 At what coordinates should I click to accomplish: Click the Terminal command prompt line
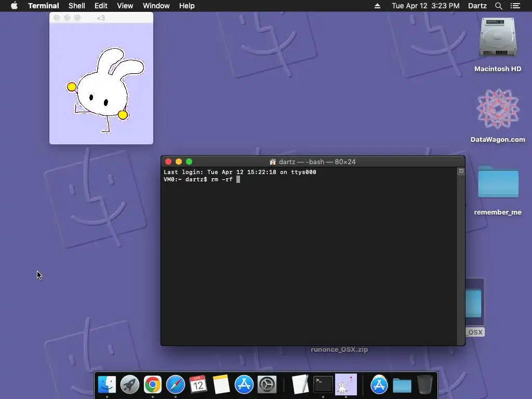[202, 179]
